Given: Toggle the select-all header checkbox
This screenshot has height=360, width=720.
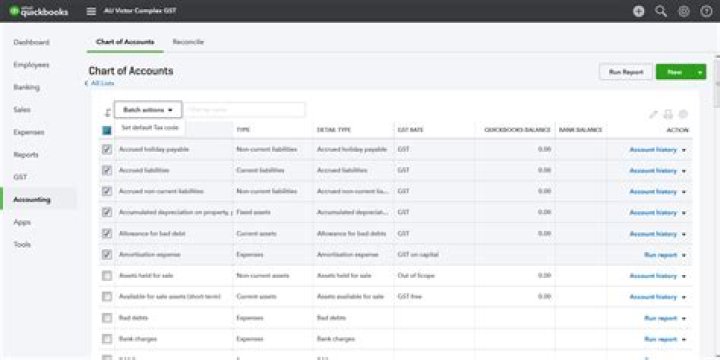Looking at the screenshot, I should [107, 130].
